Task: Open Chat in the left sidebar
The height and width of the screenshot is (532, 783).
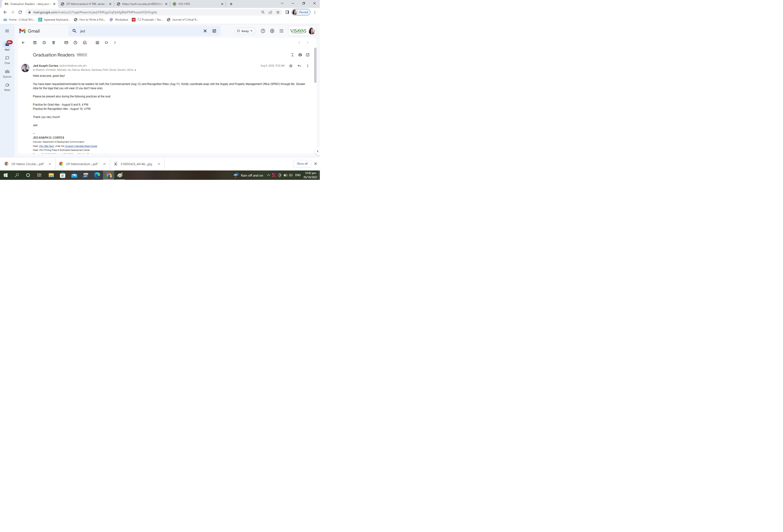Action: [x=7, y=60]
